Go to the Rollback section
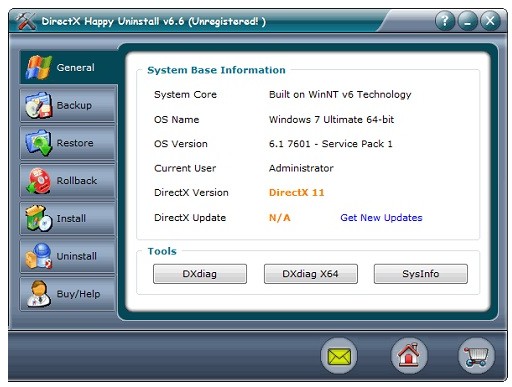Viewport: 512px width, 387px height. tap(68, 181)
